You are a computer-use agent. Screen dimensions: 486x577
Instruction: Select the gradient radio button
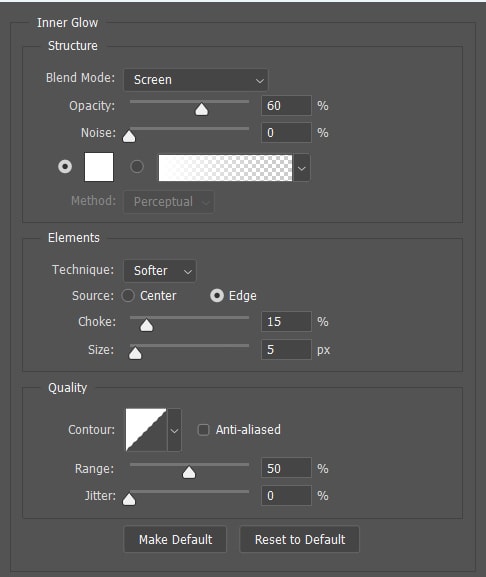pyautogui.click(x=137, y=167)
